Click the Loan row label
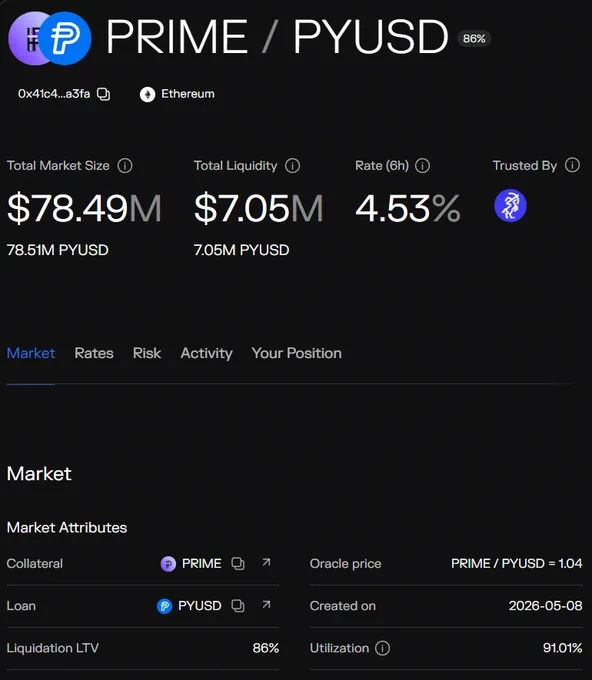Viewport: 592px width, 680px height. point(21,606)
